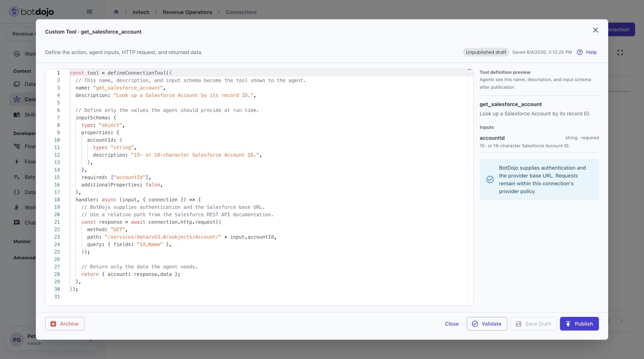Click the "Id,Name" fields query string
644x359 pixels.
click(150, 244)
